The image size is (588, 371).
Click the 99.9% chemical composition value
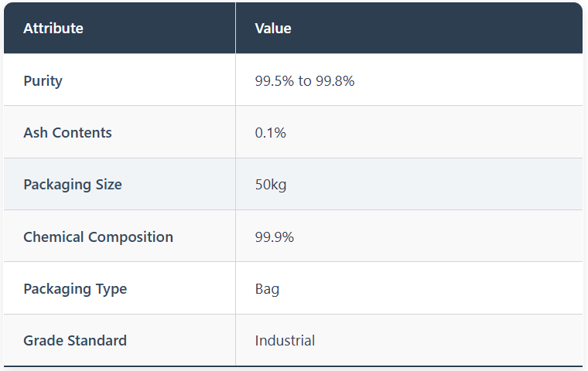click(275, 237)
